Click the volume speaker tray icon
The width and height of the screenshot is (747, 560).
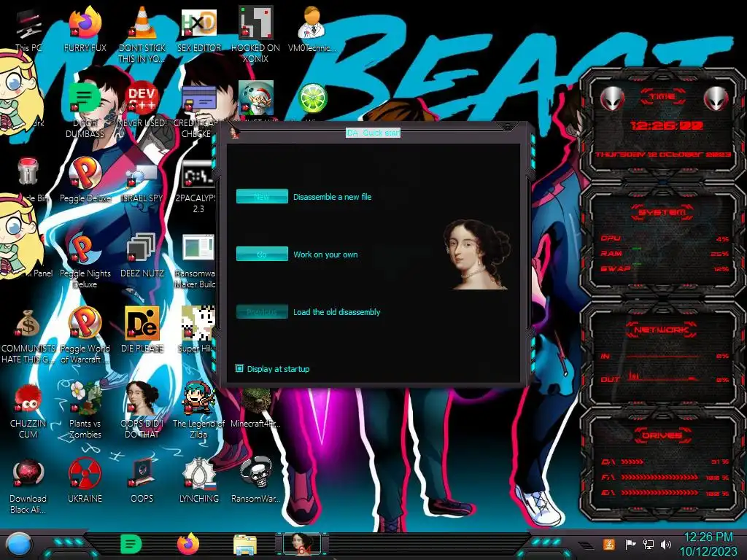click(x=666, y=544)
